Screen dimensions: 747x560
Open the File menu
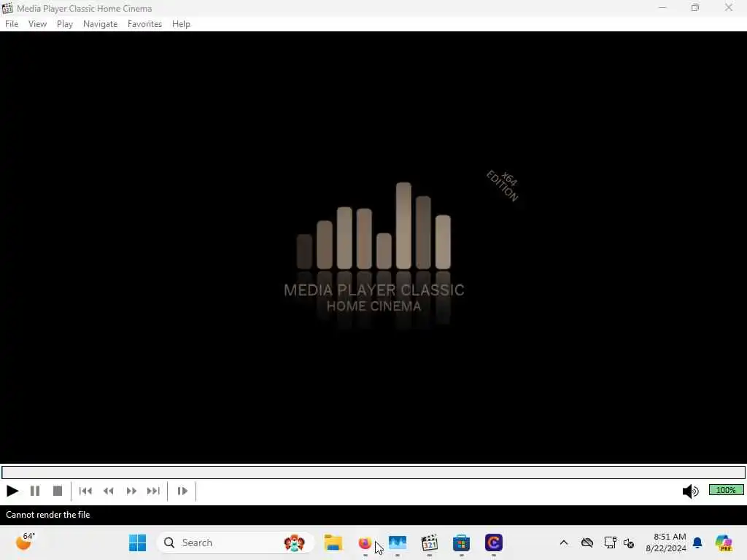point(12,24)
